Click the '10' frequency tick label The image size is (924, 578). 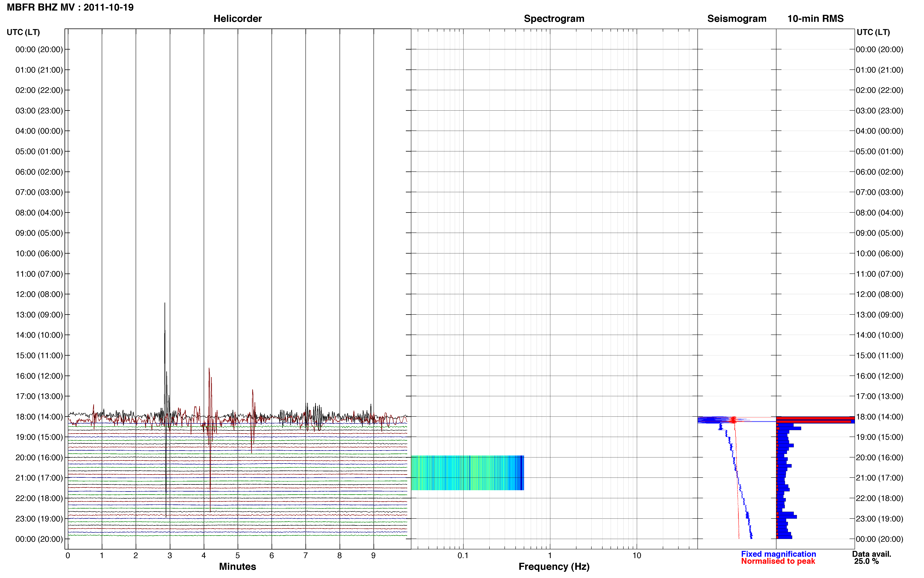636,555
